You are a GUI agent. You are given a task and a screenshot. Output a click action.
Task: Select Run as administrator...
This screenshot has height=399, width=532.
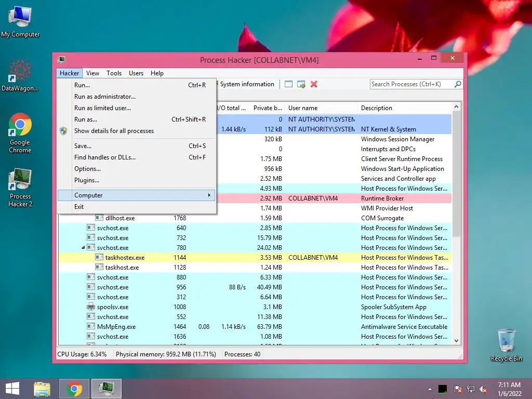coord(137,97)
